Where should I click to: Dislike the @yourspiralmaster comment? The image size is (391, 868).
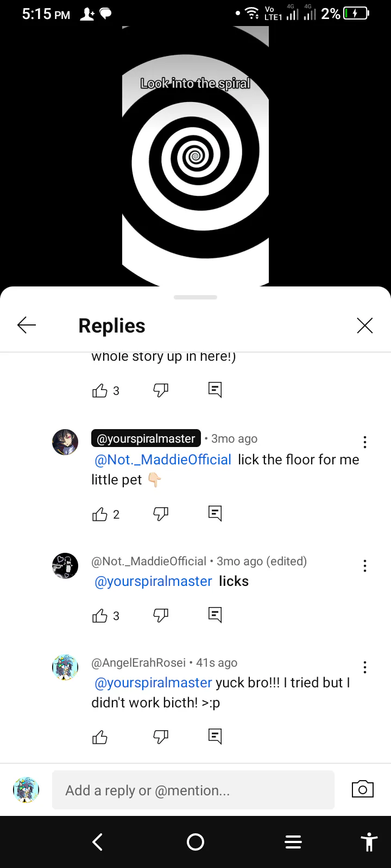(161, 514)
